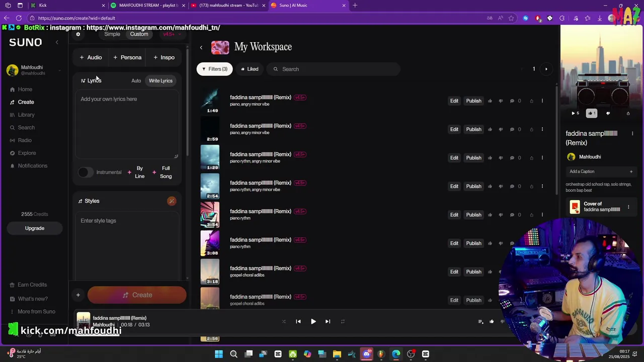The image size is (644, 362).
Task: Choose By Line lyric generation
Action: [136, 172]
